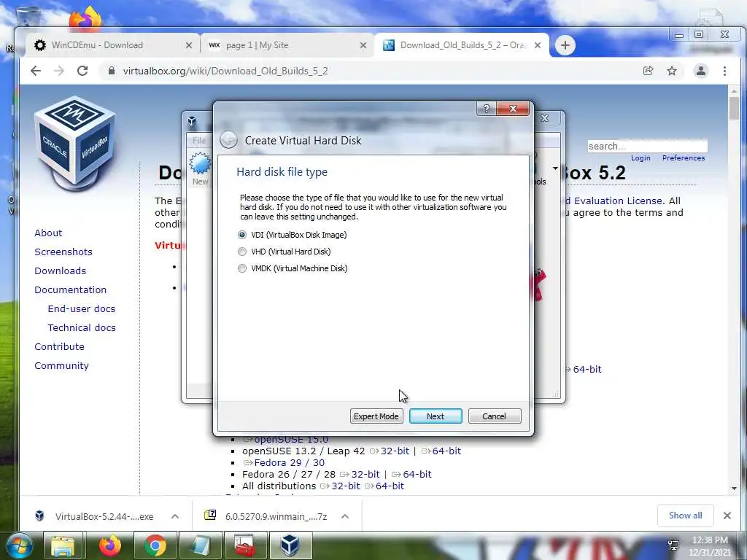The image size is (747, 560).
Task: Open the Community link
Action: coord(61,366)
